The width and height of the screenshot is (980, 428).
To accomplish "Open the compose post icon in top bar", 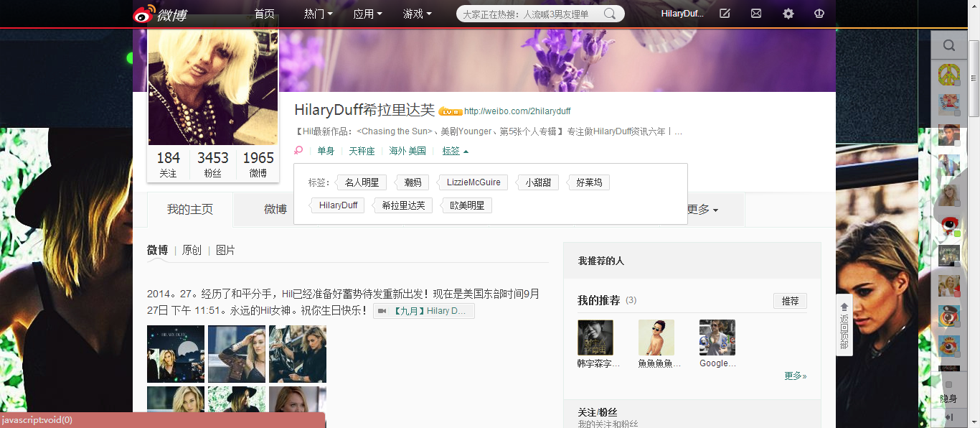I will coord(725,14).
